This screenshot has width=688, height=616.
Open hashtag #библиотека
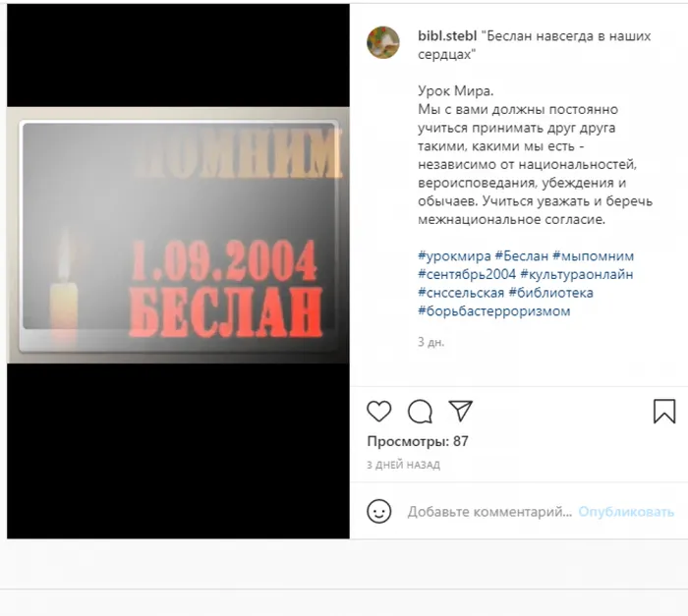(550, 293)
